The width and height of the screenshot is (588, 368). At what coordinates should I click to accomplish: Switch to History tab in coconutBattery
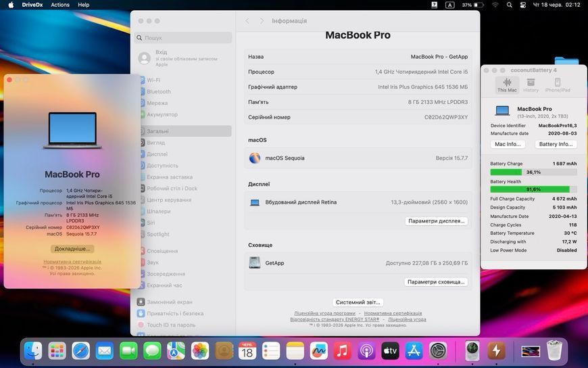(531, 85)
